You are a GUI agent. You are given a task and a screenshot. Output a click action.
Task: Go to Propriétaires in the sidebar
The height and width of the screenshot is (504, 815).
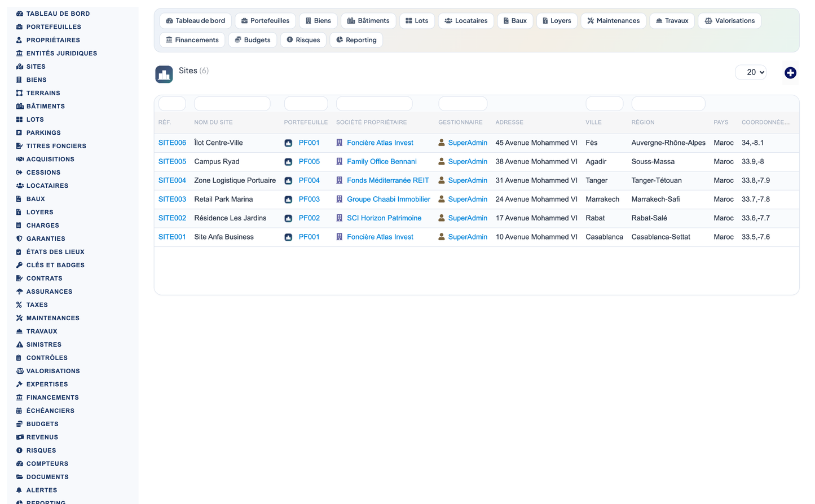tap(53, 40)
